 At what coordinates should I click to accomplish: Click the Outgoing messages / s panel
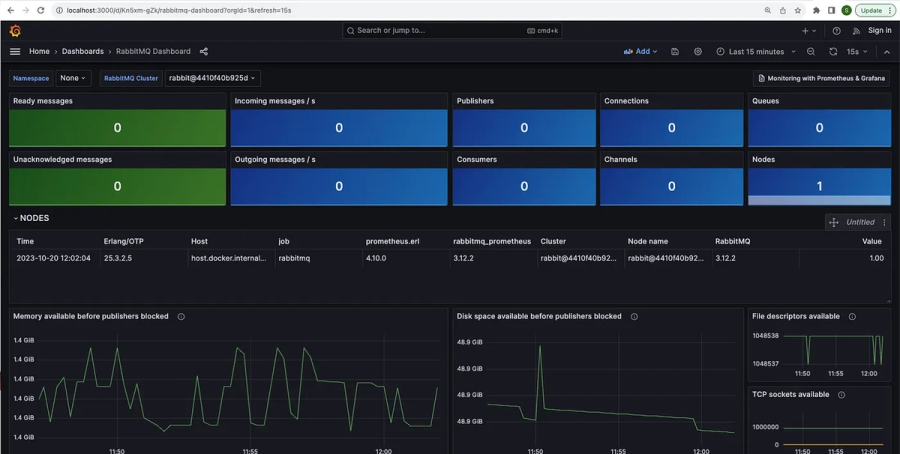click(339, 179)
